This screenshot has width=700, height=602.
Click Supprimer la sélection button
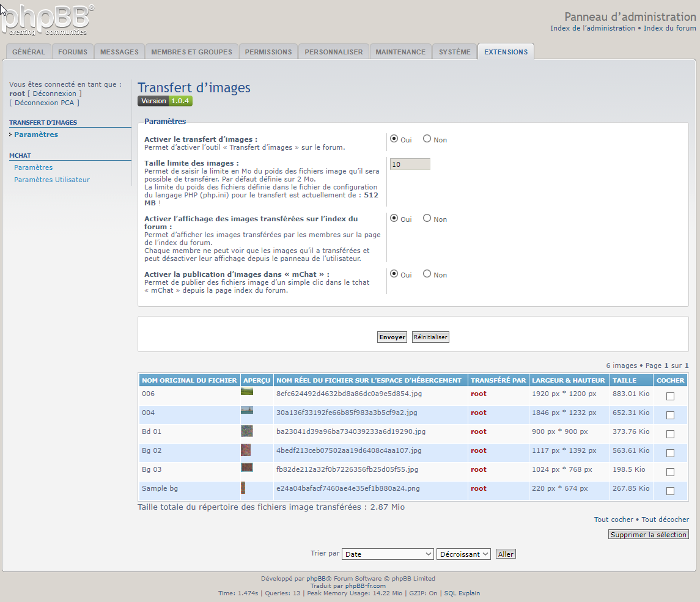tap(649, 534)
